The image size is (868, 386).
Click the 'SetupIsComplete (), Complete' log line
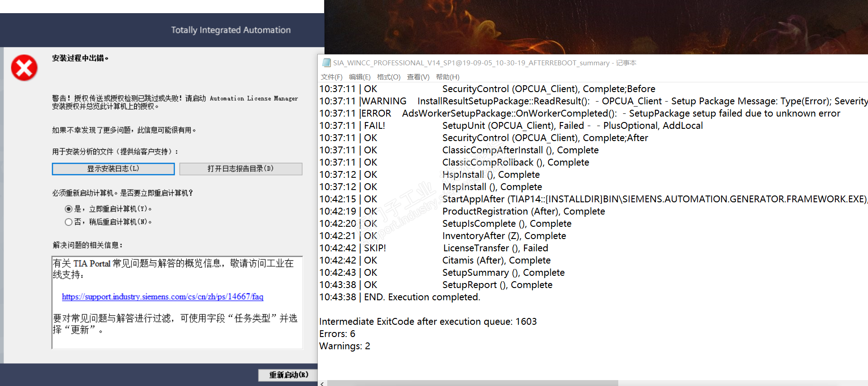(x=446, y=224)
